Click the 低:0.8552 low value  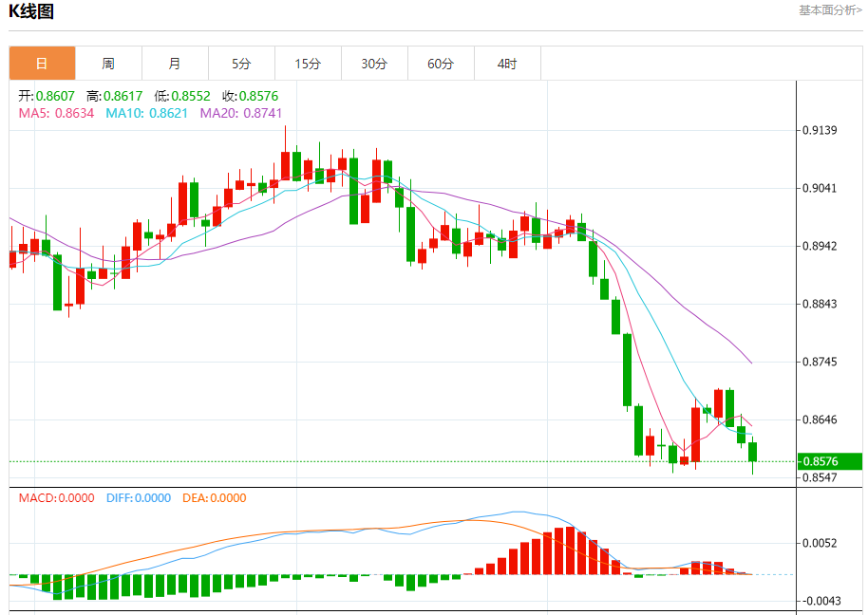click(182, 96)
